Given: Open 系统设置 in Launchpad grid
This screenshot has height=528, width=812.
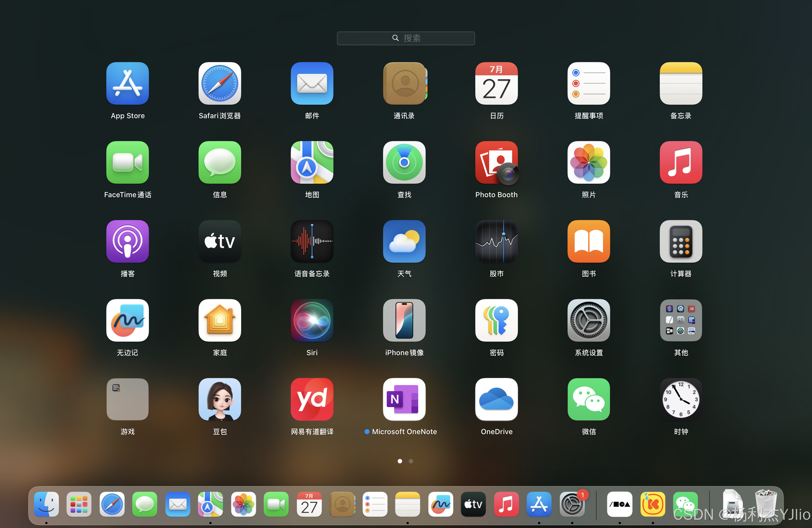Looking at the screenshot, I should [589, 320].
